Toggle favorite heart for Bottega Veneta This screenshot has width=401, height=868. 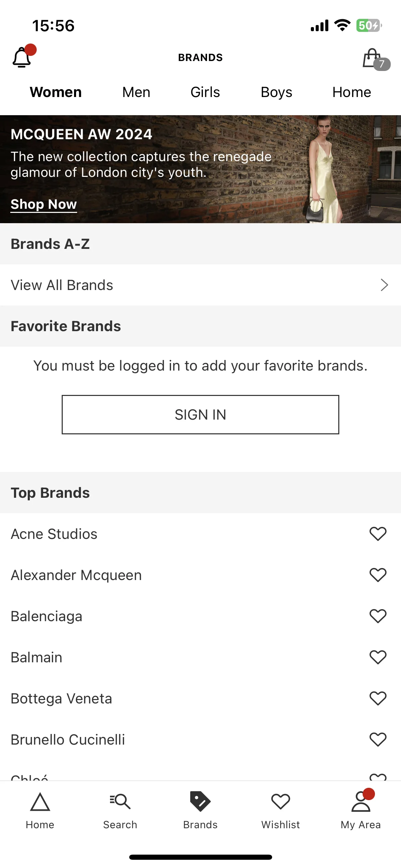pyautogui.click(x=378, y=698)
